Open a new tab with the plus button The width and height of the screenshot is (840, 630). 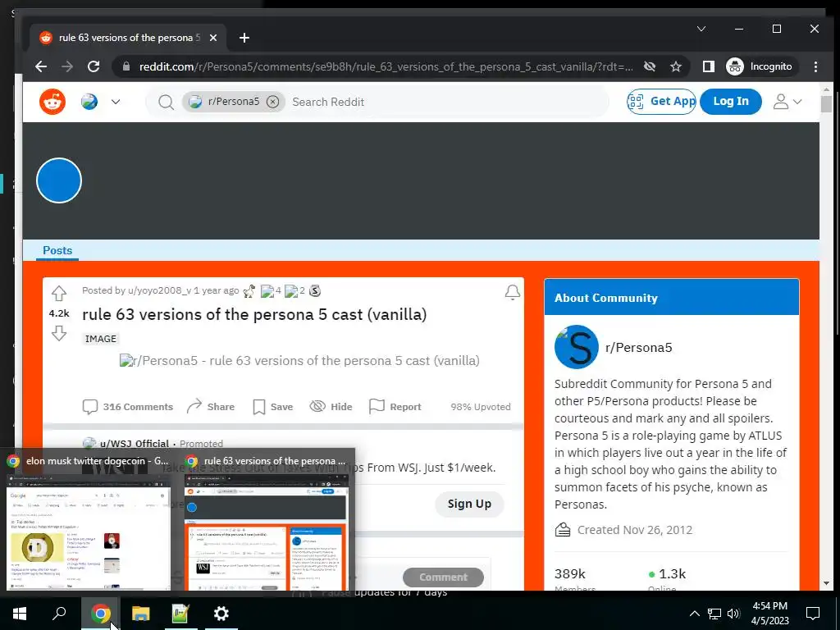click(244, 38)
